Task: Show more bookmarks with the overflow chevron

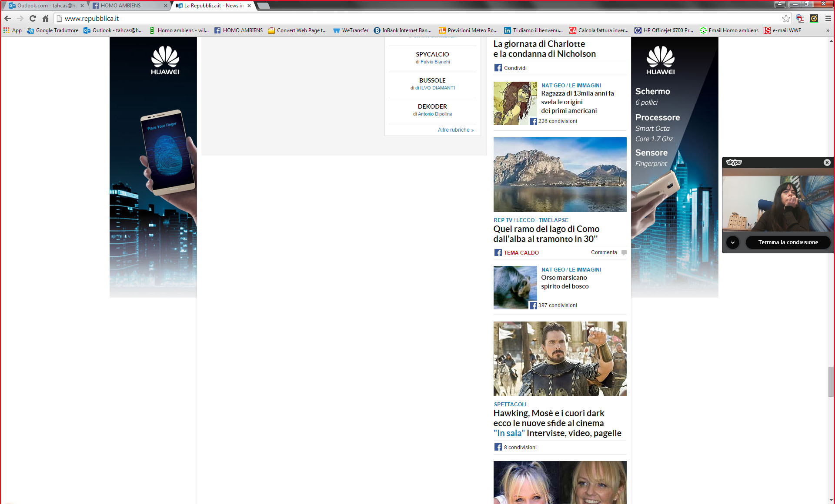Action: [x=828, y=30]
